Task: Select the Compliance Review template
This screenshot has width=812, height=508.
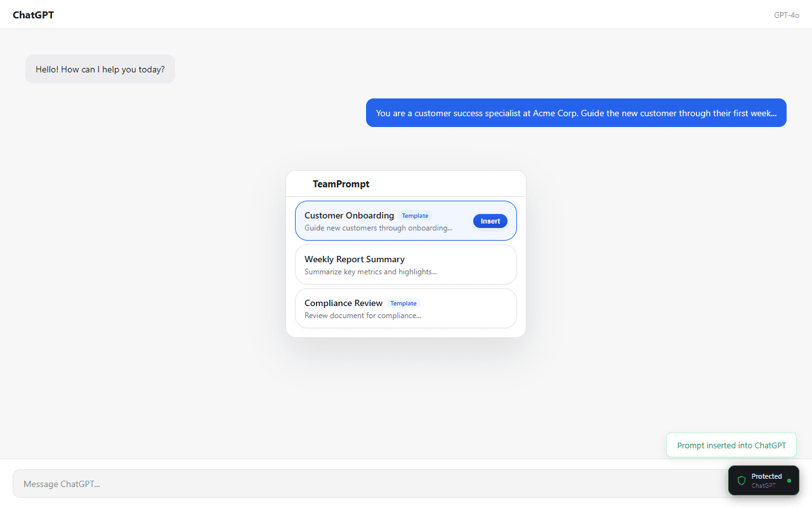Action: [x=405, y=308]
